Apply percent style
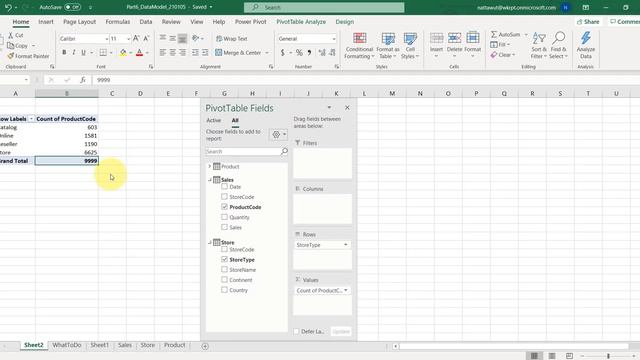The height and width of the screenshot is (360, 640). 299,53
